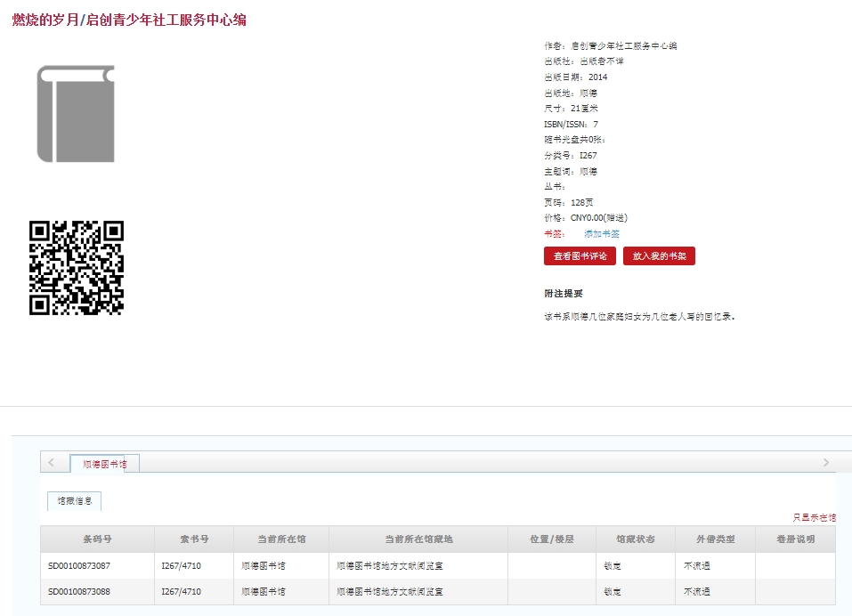Click the QR code image
Screen dimensions: 852x616
click(x=76, y=268)
